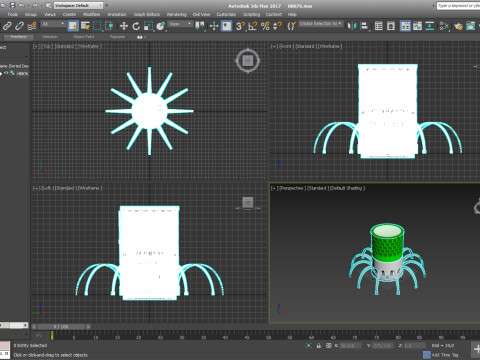Open the Material Editor icon

(x=444, y=26)
